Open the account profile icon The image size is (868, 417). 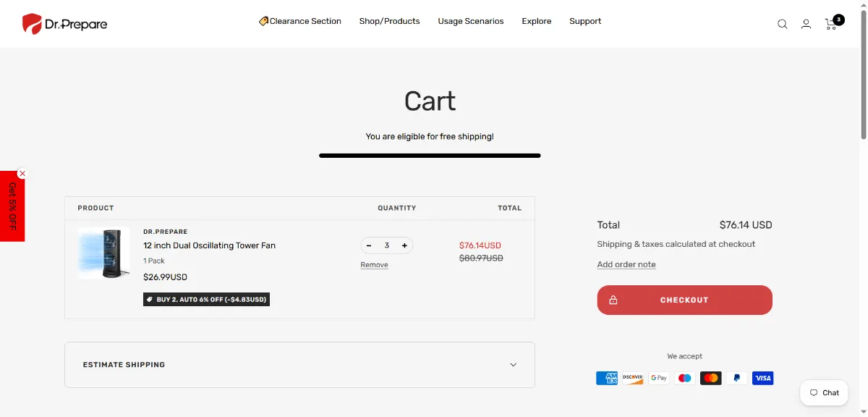pos(806,24)
